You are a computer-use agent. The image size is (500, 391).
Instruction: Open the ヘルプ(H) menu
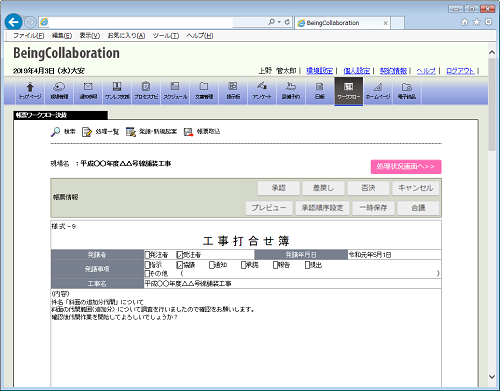tap(200, 35)
